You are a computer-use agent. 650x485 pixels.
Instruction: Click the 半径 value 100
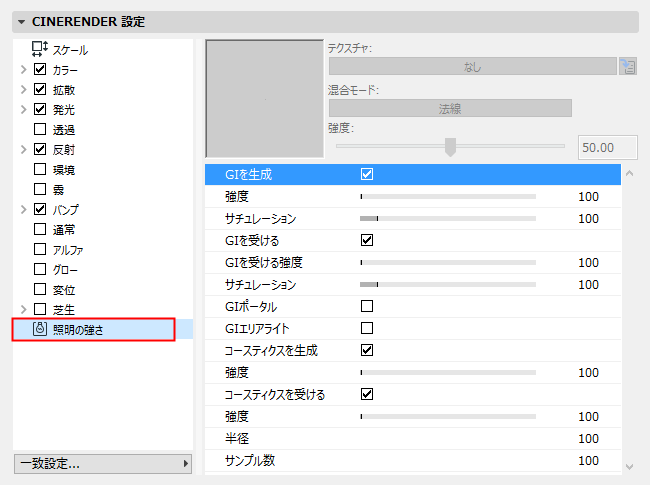click(x=589, y=439)
